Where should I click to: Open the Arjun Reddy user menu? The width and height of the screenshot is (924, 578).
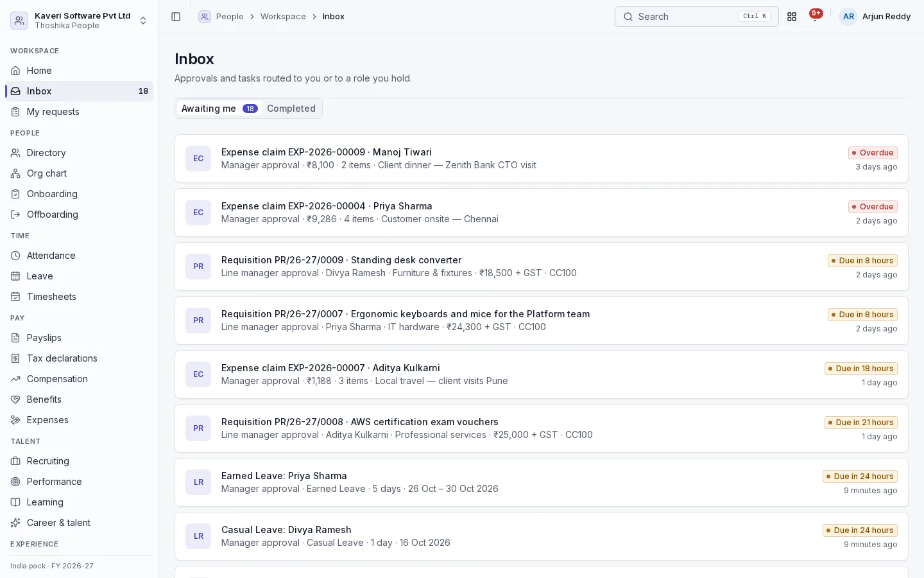click(x=875, y=17)
